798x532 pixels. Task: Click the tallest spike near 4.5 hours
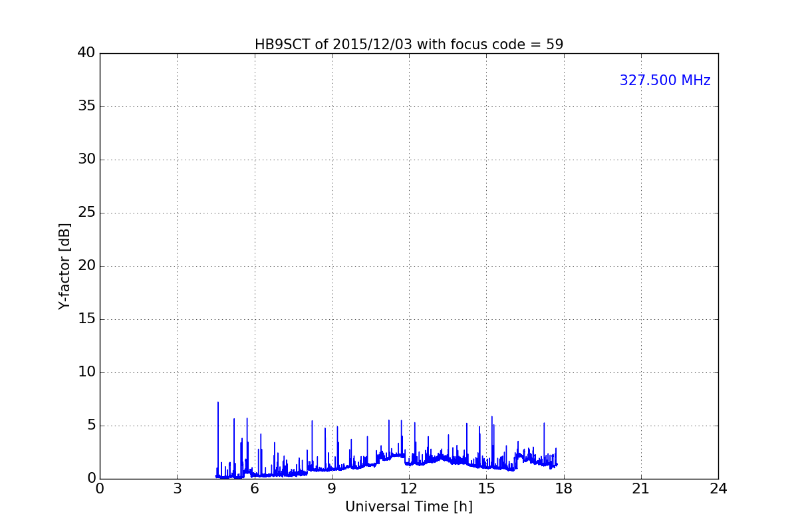(217, 439)
